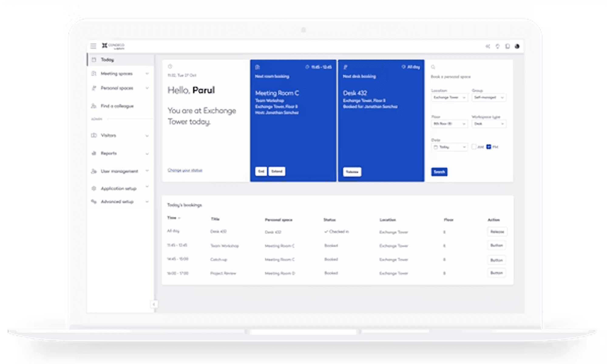This screenshot has width=607, height=364.
Task: Toggle the hamburger menu at top left
Action: pyautogui.click(x=93, y=46)
